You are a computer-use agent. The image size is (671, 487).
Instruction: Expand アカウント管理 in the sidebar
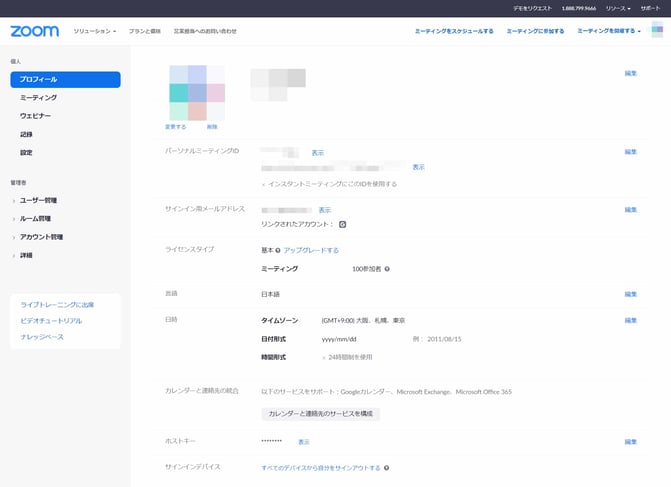[41, 237]
